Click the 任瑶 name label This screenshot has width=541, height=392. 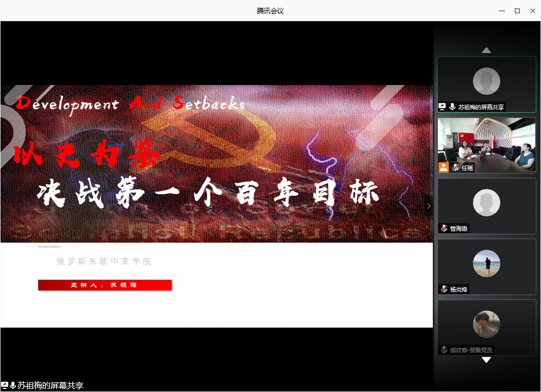467,168
